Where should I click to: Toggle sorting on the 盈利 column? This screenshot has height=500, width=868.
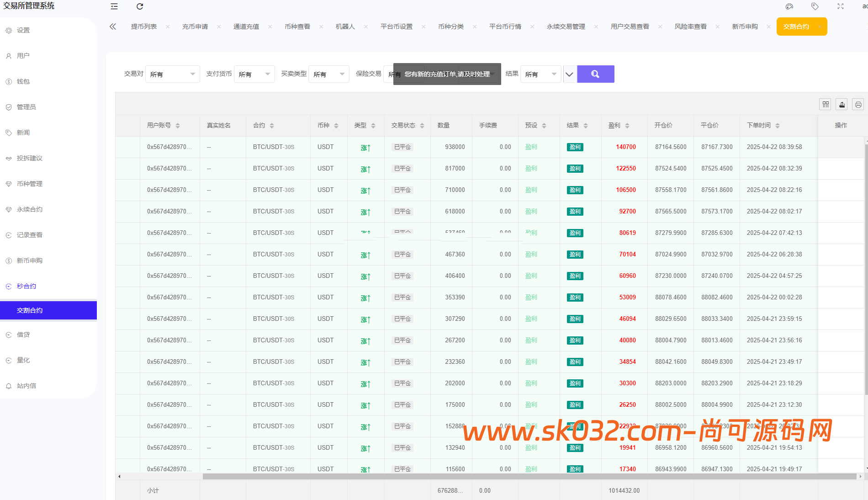(627, 125)
